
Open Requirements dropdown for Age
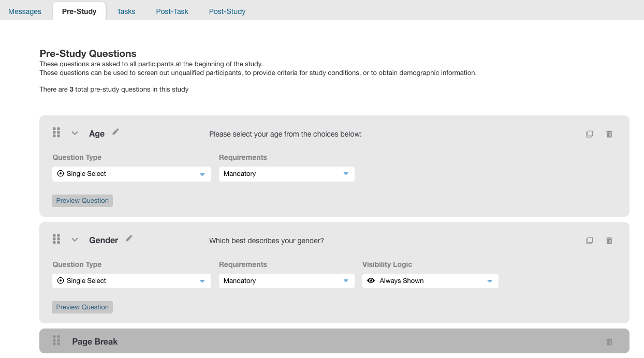point(287,174)
